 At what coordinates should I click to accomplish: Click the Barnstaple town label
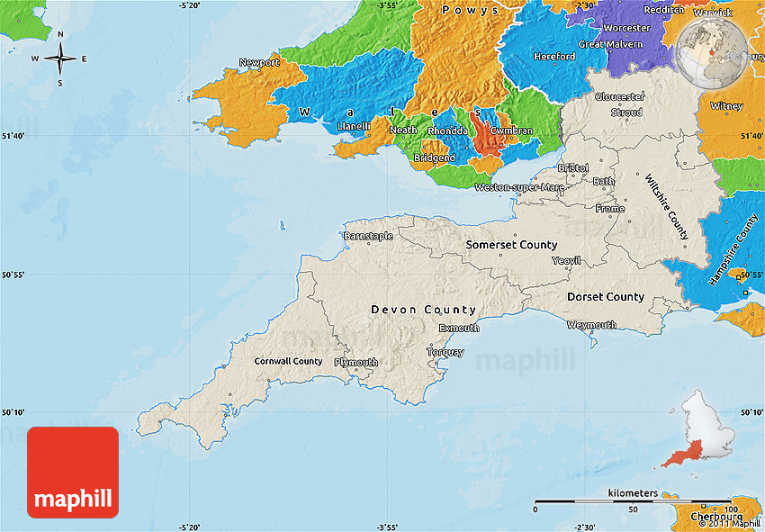coord(368,236)
